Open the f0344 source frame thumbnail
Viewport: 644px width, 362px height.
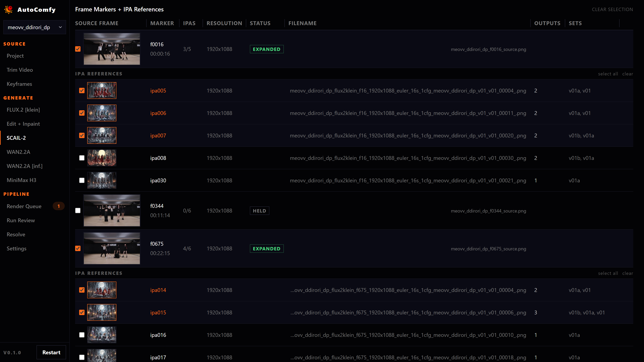click(112, 211)
